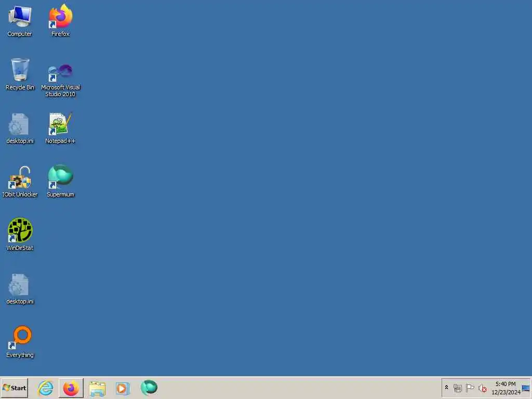
Task: Open the clock showing 5:40 PM
Action: pyautogui.click(x=506, y=388)
